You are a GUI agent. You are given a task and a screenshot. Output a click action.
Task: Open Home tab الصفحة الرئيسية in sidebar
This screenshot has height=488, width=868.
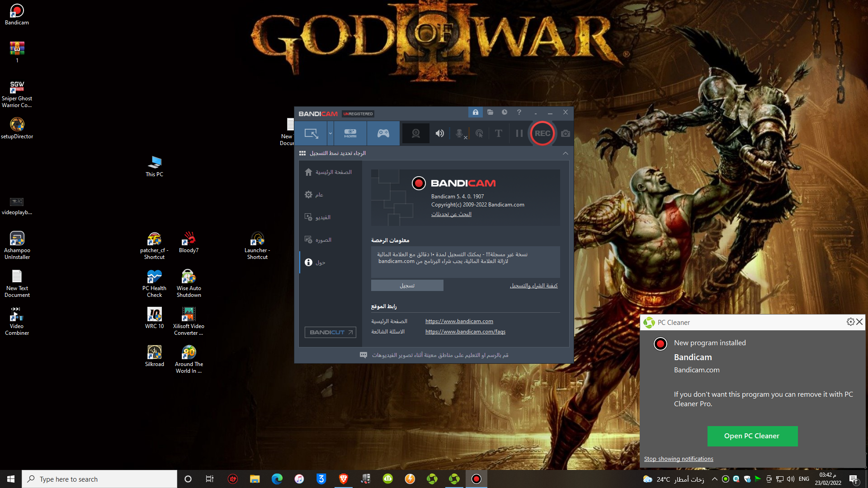point(329,172)
